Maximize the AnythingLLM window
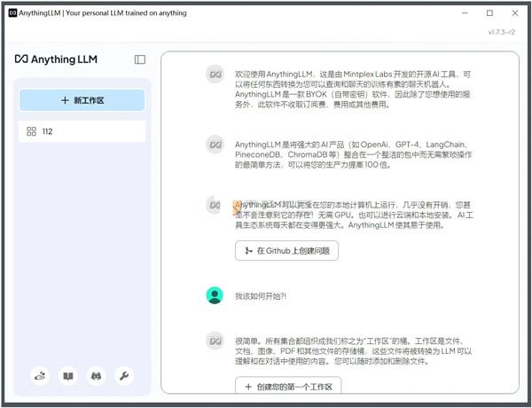532x408 pixels. pyautogui.click(x=489, y=13)
